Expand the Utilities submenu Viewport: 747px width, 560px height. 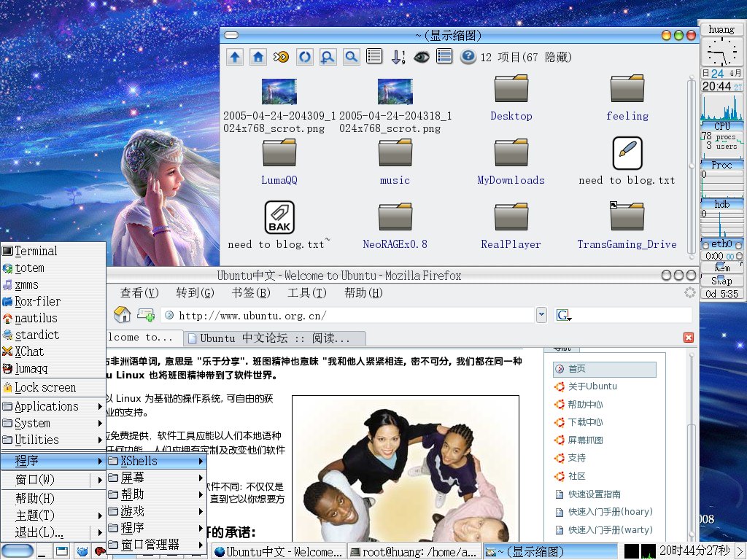(x=53, y=440)
